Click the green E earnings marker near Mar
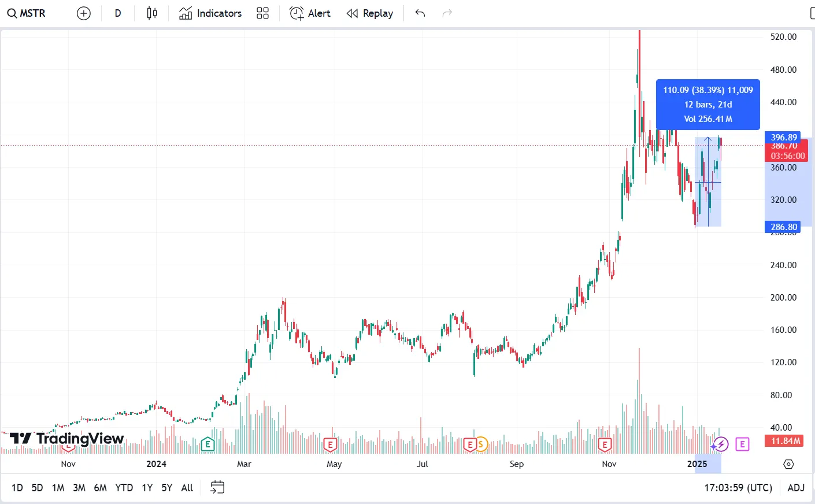Screen dimensions: 815x504 pyautogui.click(x=208, y=444)
